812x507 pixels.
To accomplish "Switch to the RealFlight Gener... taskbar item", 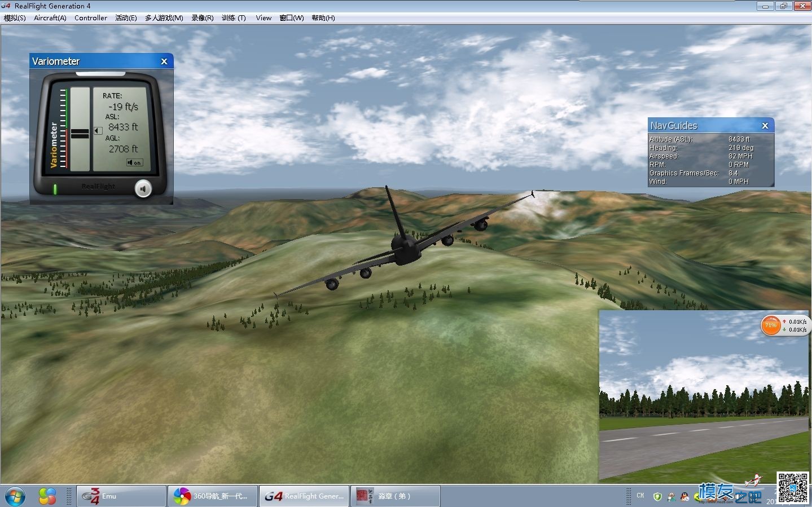I will [304, 496].
